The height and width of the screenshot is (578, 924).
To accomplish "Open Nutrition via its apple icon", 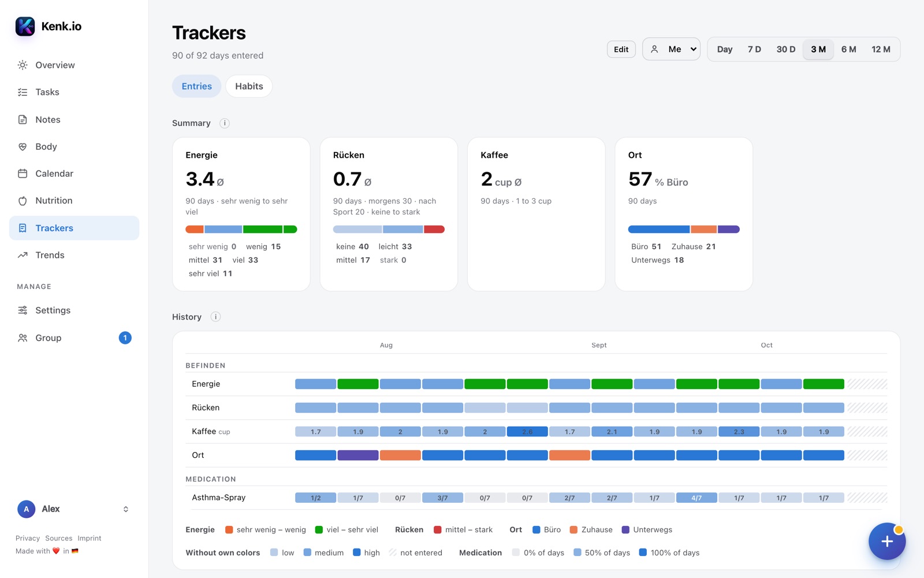I will 23,201.
